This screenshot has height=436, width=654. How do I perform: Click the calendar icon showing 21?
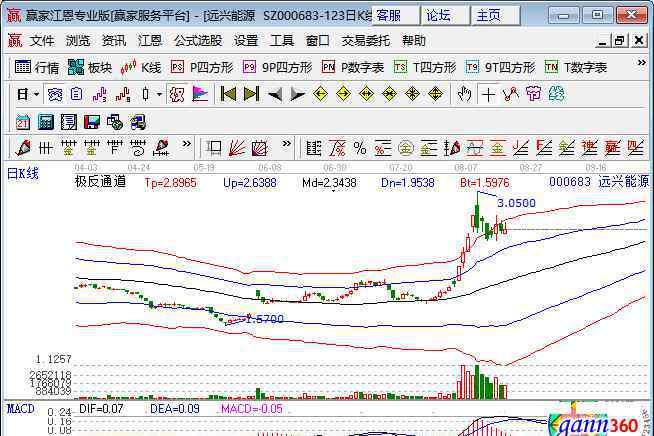[23, 122]
